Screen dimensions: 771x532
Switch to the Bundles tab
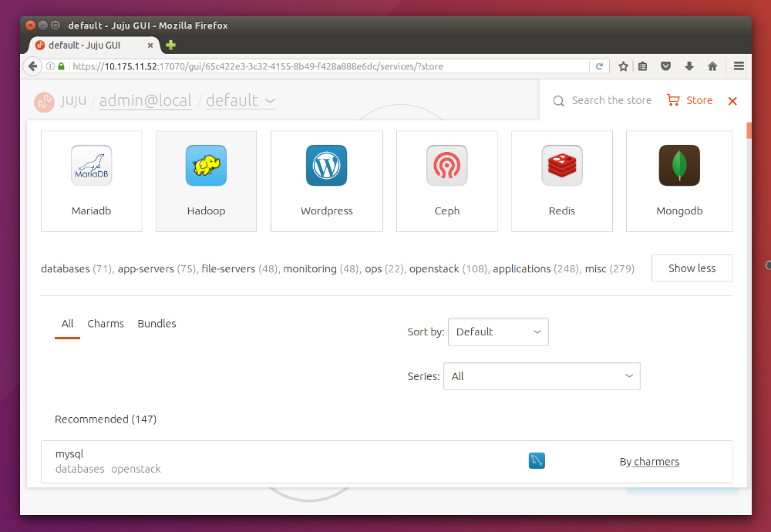click(157, 324)
